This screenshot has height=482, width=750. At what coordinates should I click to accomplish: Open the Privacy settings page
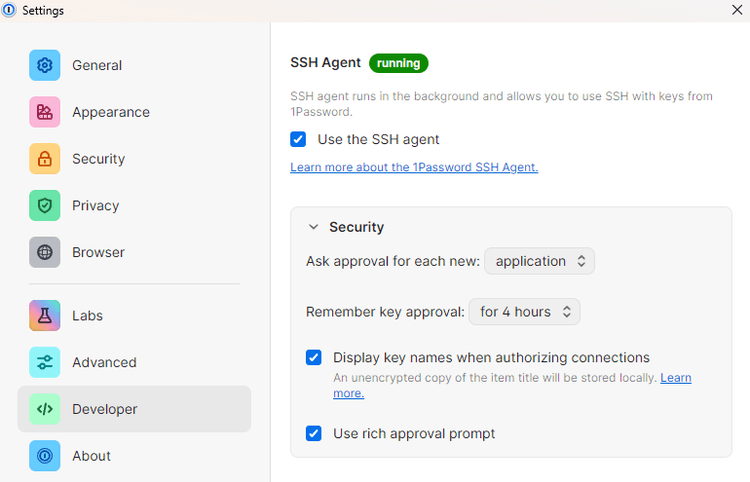[x=134, y=206]
